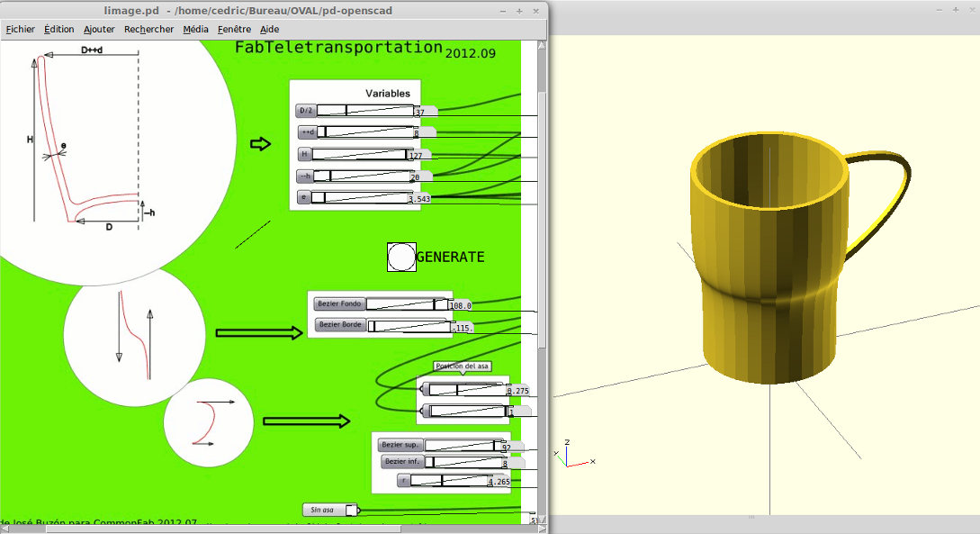Click the XYZ axes indicator in 3D view
The image size is (980, 534).
[571, 458]
